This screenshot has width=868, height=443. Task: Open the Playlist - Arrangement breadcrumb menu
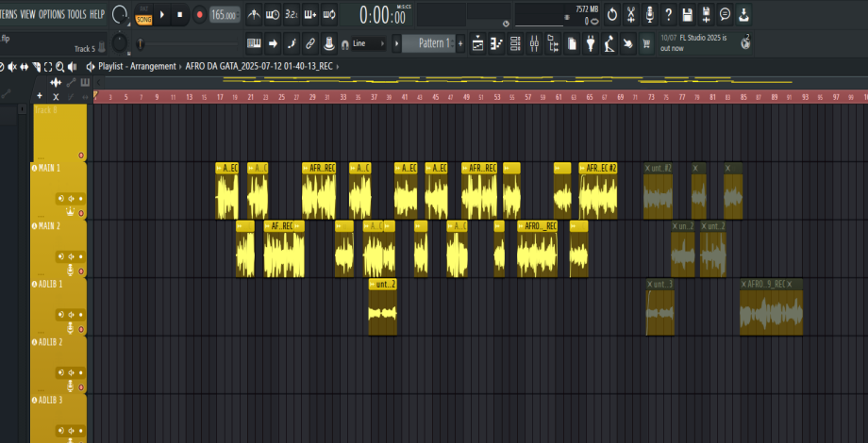[x=137, y=67]
